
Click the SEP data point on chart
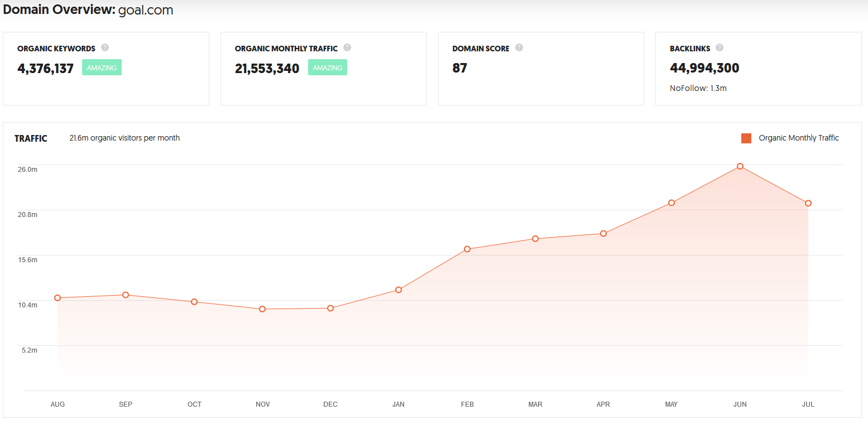tap(126, 295)
